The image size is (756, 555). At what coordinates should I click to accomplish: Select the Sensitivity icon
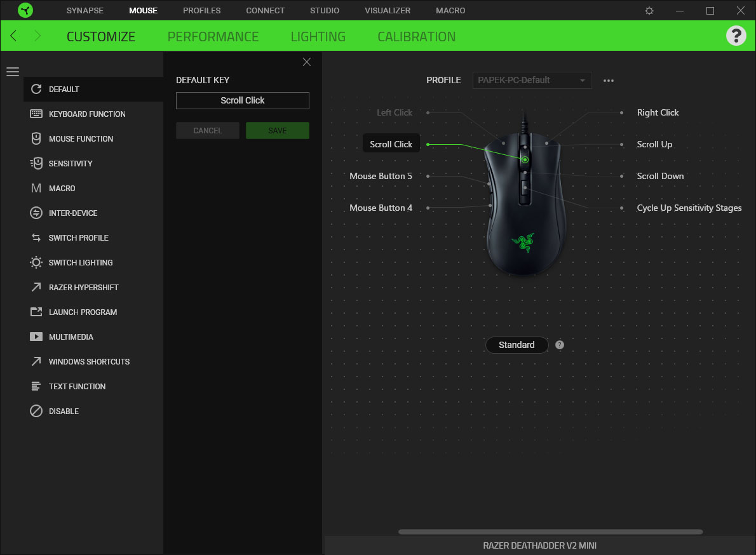tap(36, 163)
